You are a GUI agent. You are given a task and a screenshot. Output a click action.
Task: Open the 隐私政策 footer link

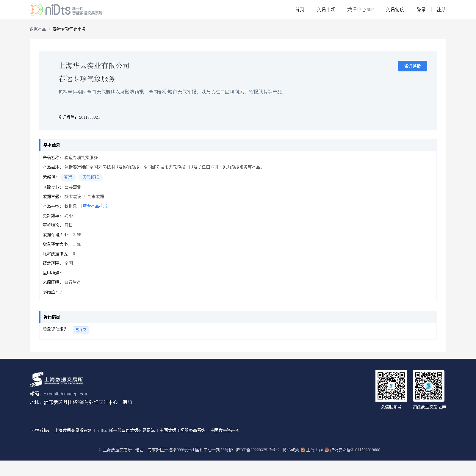[x=291, y=450]
